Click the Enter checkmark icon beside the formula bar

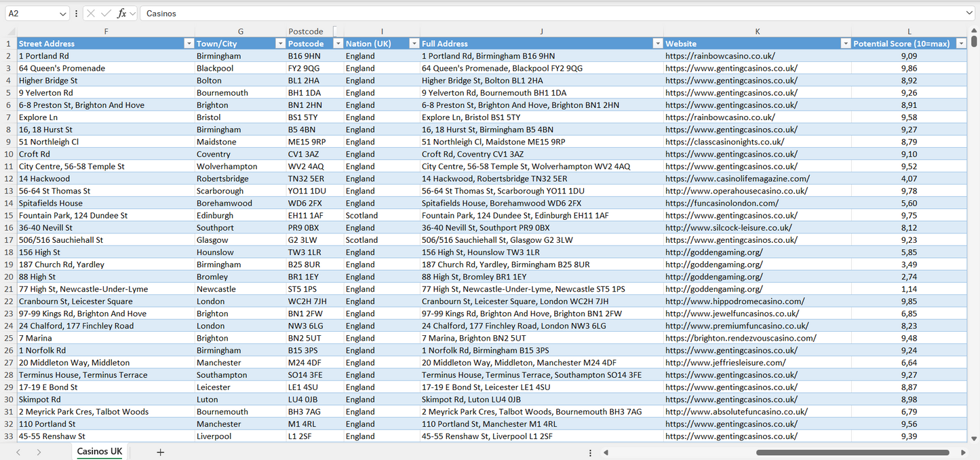(x=105, y=13)
